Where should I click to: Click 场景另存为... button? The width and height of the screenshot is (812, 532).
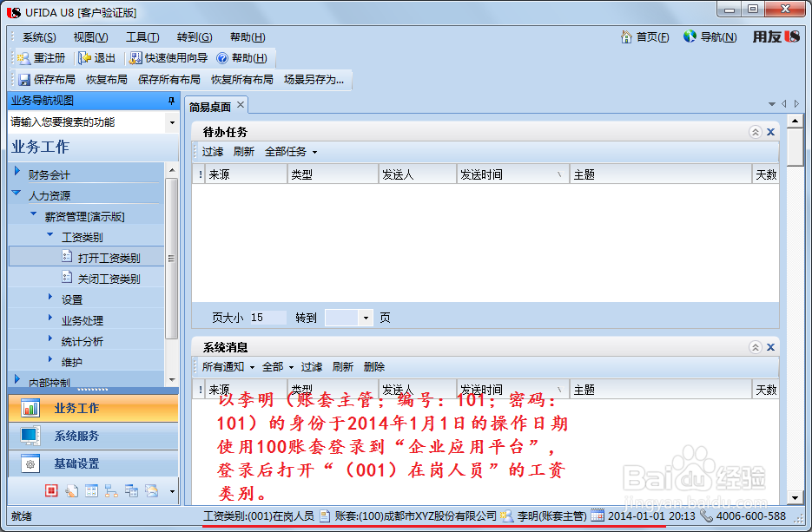point(314,80)
